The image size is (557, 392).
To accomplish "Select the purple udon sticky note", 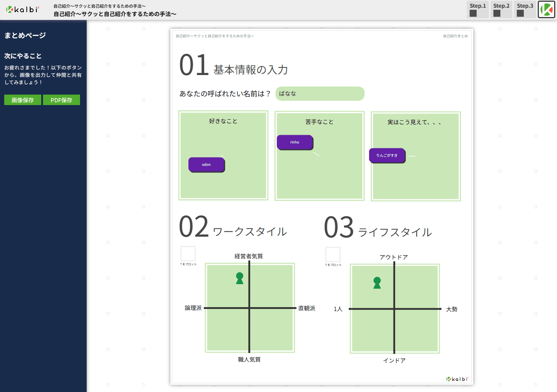I will click(207, 165).
